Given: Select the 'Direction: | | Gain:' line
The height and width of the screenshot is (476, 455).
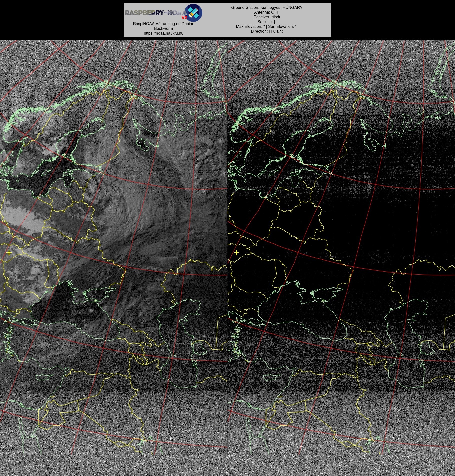Looking at the screenshot, I should click(267, 31).
